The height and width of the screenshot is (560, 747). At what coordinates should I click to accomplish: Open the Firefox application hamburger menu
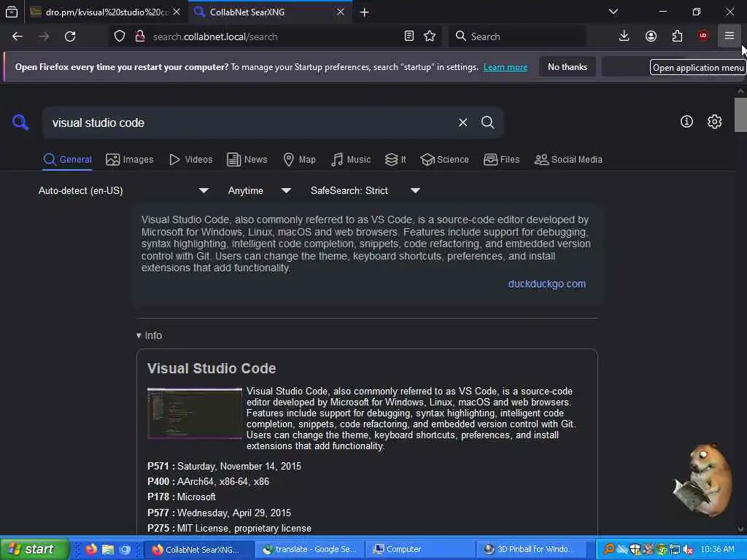coord(729,36)
